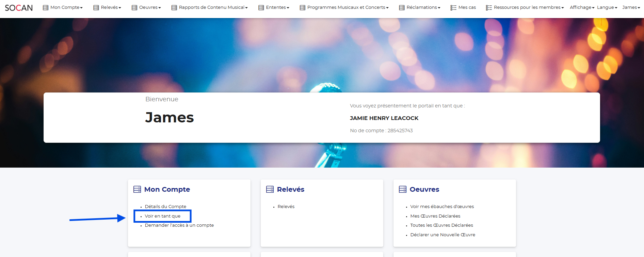Open the Relevés menu in top navigation
The height and width of the screenshot is (257, 644).
pos(111,7)
